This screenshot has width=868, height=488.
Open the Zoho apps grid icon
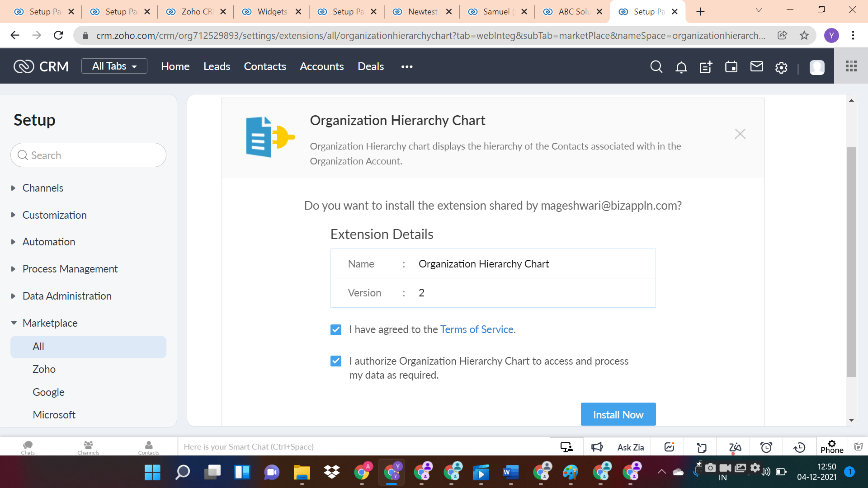851,66
